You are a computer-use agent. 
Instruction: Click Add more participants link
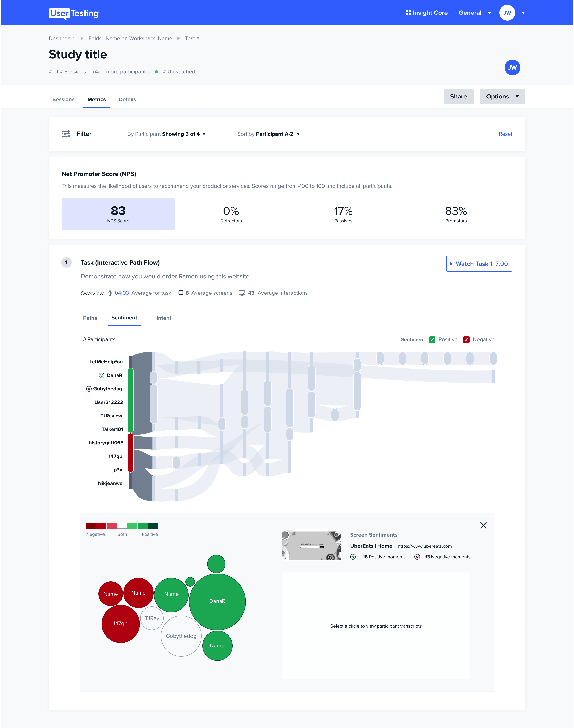(121, 72)
